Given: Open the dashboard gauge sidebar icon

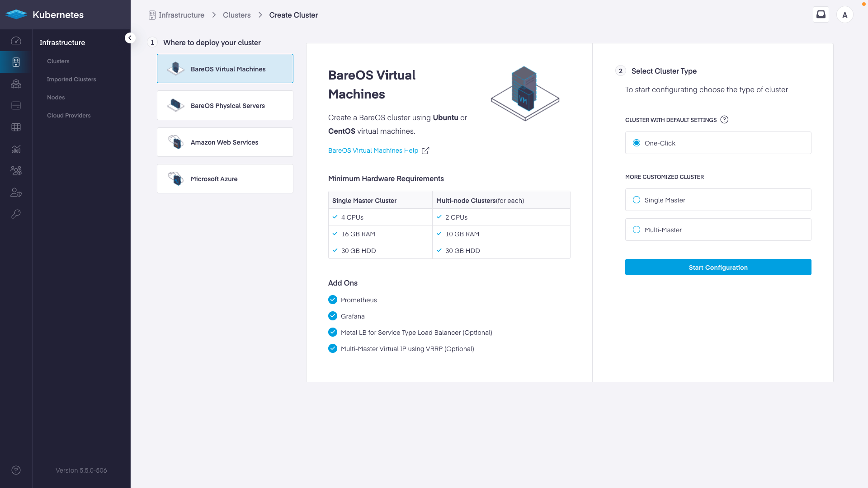Looking at the screenshot, I should pos(16,41).
